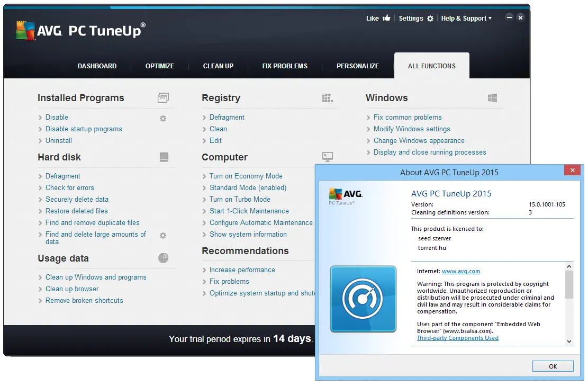Image resolution: width=588 pixels, height=386 pixels.
Task: Click version number 15.0.1001.105
Action: pos(547,204)
